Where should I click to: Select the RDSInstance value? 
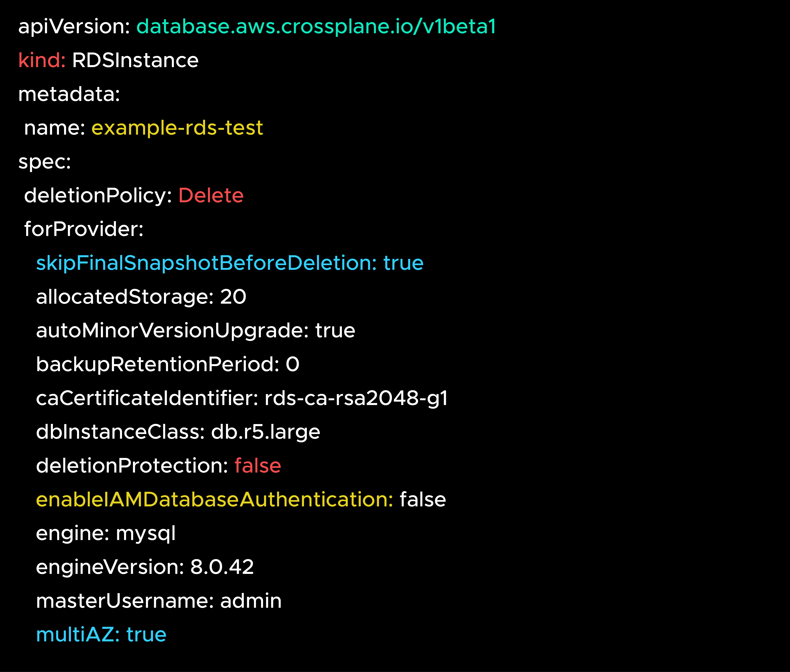(135, 60)
